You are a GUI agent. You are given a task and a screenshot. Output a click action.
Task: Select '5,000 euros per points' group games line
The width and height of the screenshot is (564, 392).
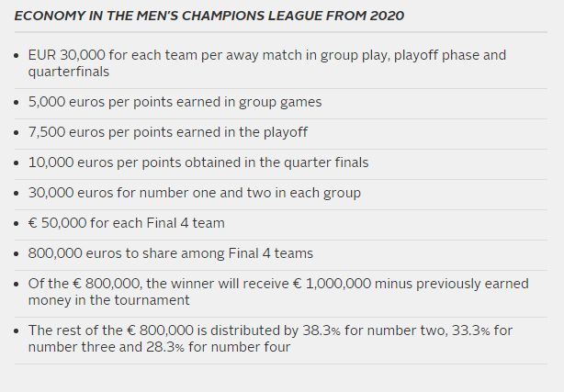coord(175,102)
